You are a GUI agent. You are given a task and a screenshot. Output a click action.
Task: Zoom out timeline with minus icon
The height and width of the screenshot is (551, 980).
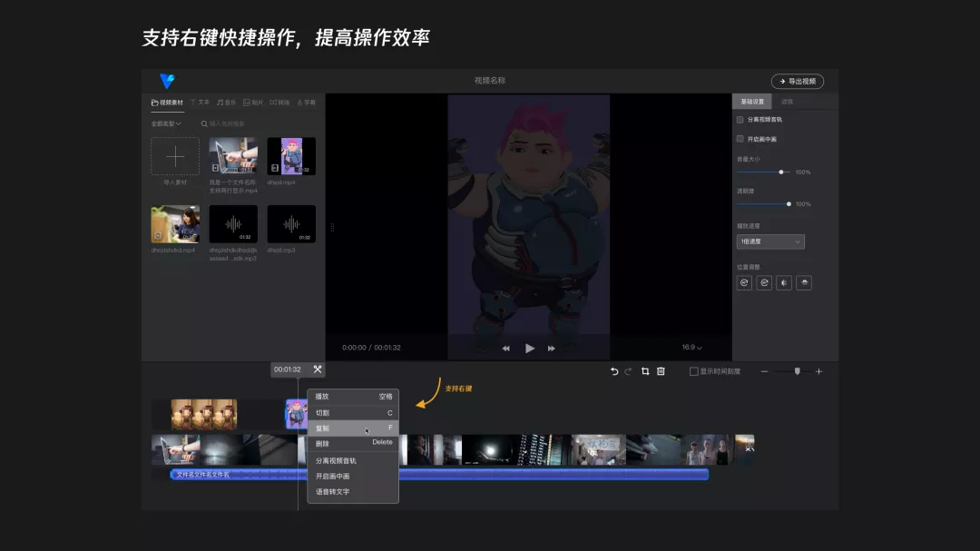pos(764,371)
